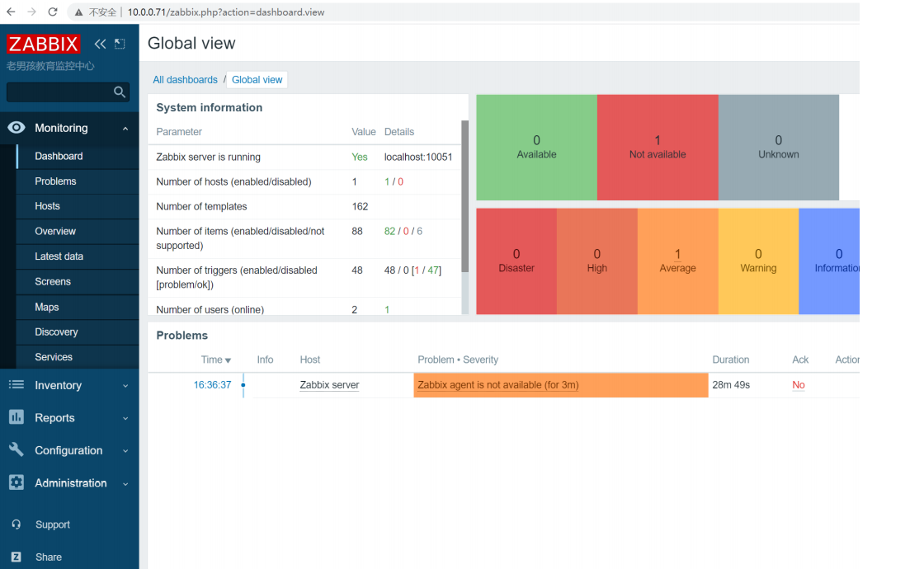The height and width of the screenshot is (569, 924).
Task: Open Services in Monitoring menu
Action: point(54,357)
